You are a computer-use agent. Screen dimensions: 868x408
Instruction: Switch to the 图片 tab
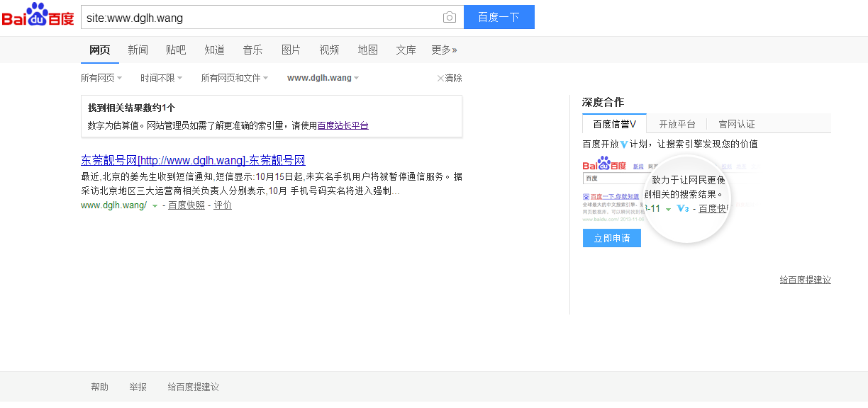tap(291, 50)
